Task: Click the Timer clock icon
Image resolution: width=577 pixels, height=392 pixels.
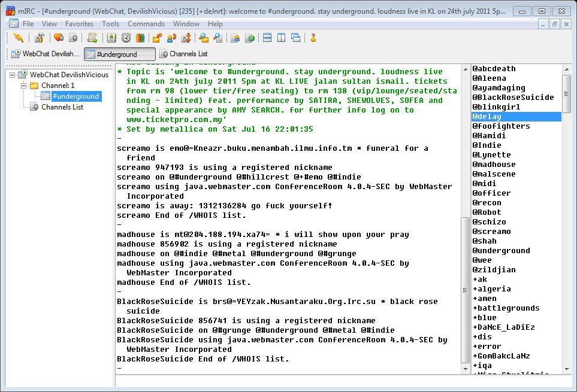Action: [126, 38]
